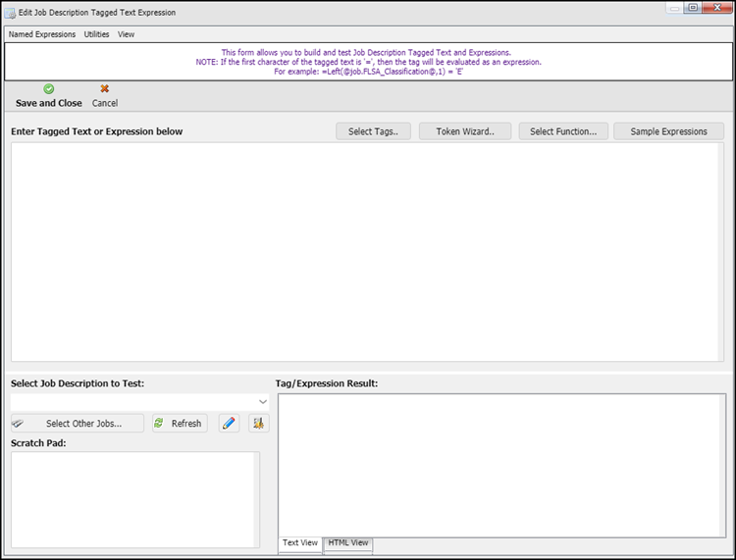The height and width of the screenshot is (560, 736).
Task: Open the View menu
Action: tap(127, 34)
